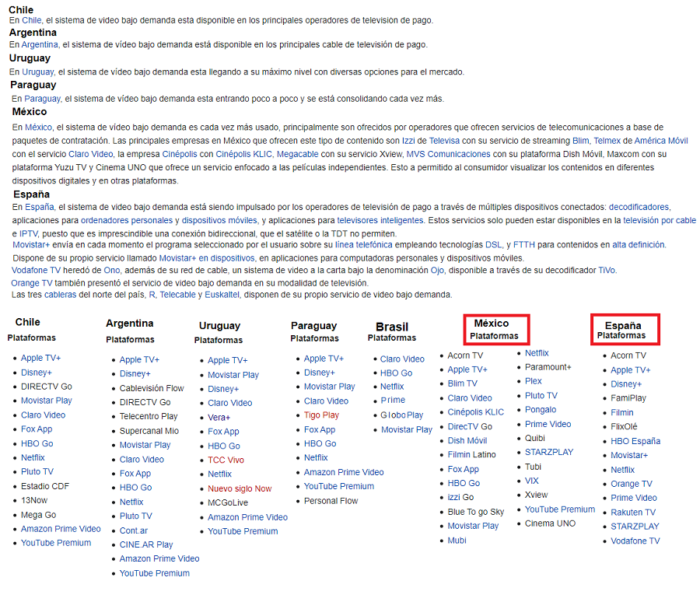
Task: Click the red Tigo Play link
Action: [321, 415]
